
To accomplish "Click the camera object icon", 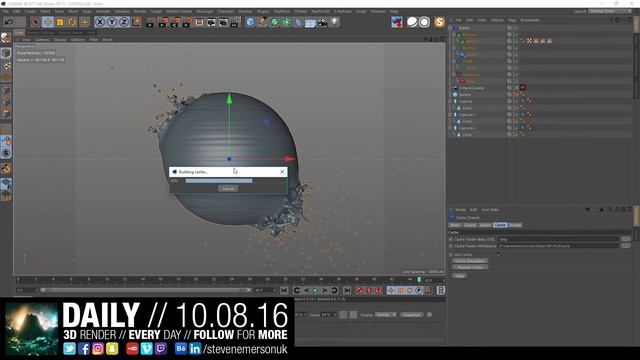I will [322, 22].
